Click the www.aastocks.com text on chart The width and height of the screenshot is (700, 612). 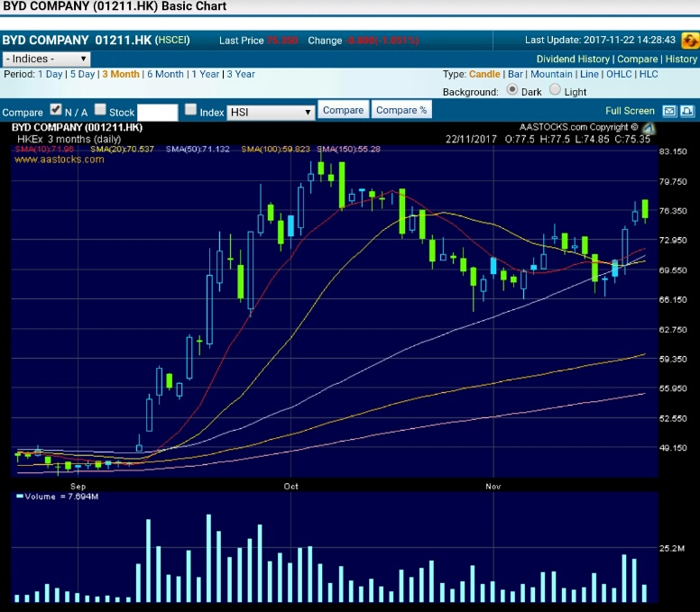59,160
